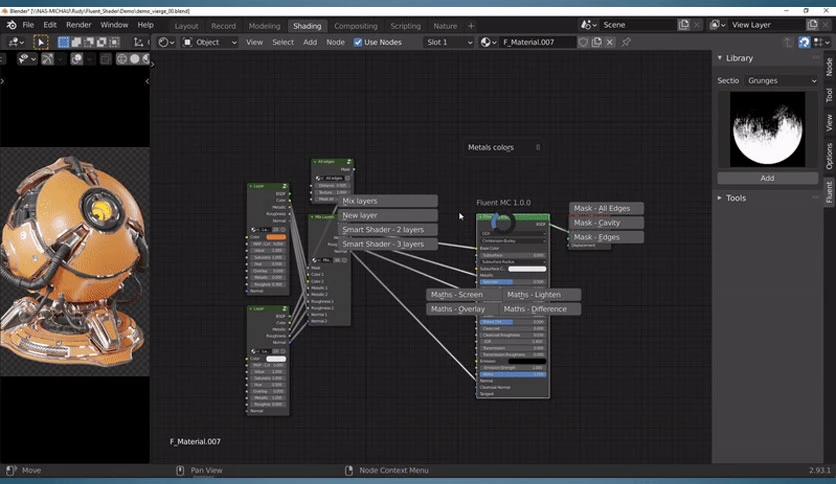
Task: Open the material browse sphere icon
Action: pyautogui.click(x=488, y=42)
